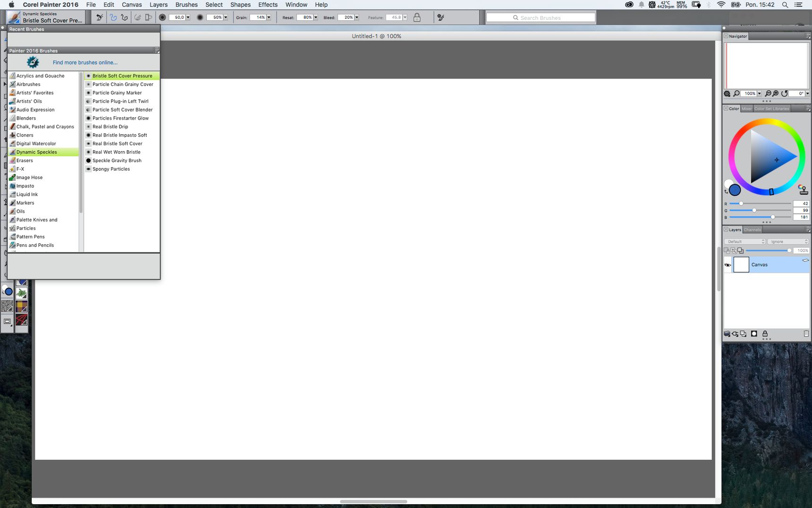Open the Color panel options menu
The image size is (812, 508).
tap(808, 109)
